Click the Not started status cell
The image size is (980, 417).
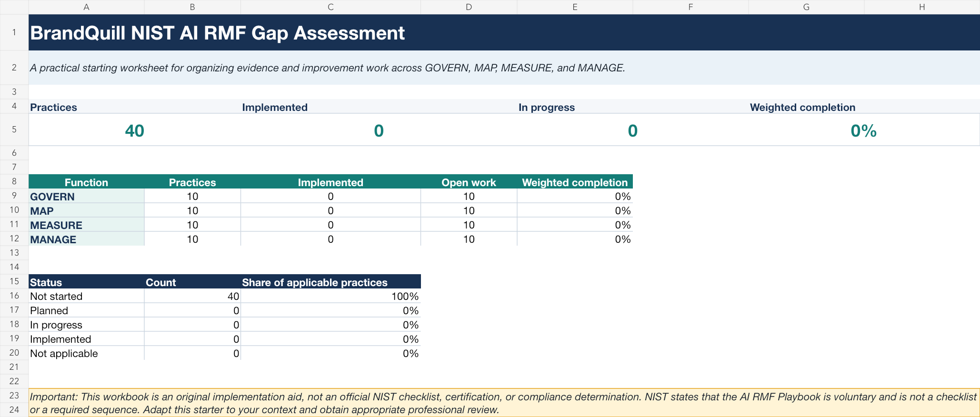click(86, 296)
